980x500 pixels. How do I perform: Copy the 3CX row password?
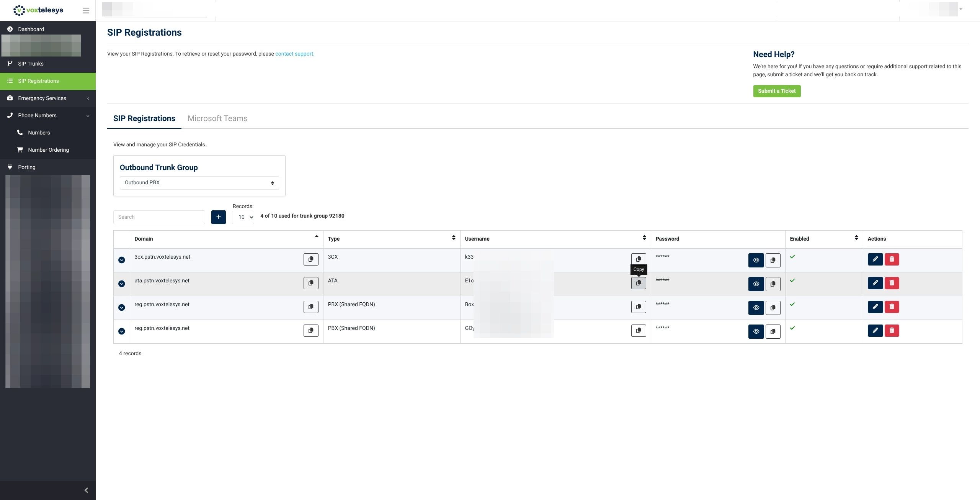pos(773,260)
